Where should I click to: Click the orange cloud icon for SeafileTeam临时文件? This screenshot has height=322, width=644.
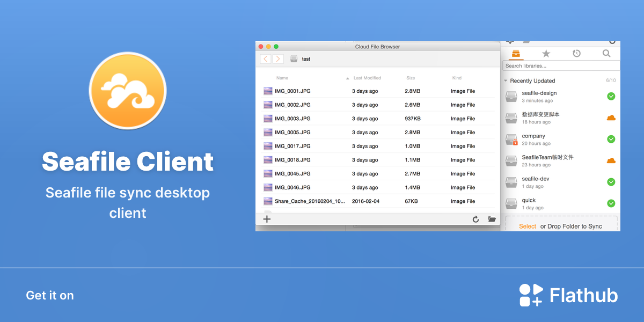(611, 160)
